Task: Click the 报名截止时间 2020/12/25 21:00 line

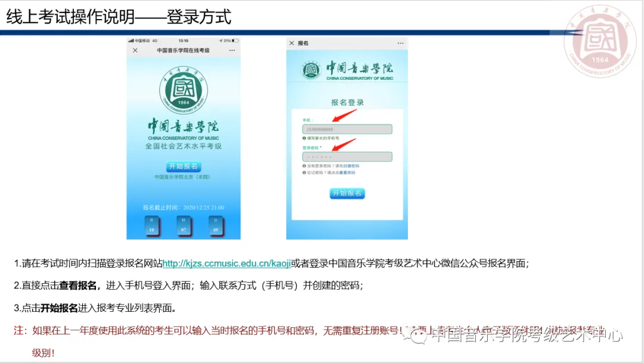Action: [x=184, y=207]
